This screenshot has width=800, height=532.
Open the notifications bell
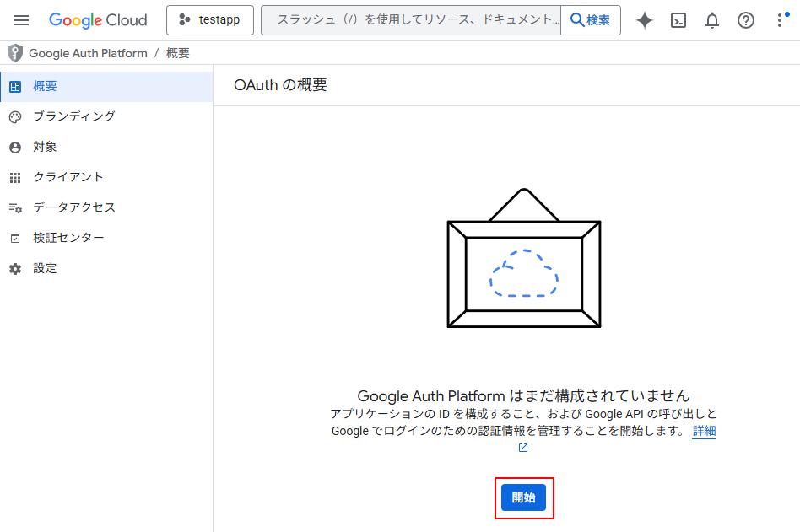point(711,20)
